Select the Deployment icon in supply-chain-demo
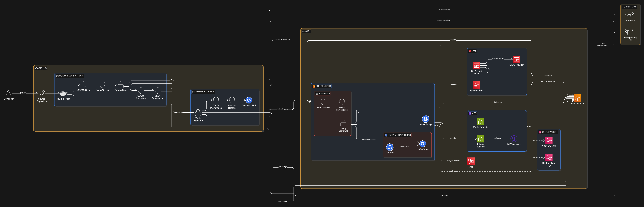 (423, 144)
